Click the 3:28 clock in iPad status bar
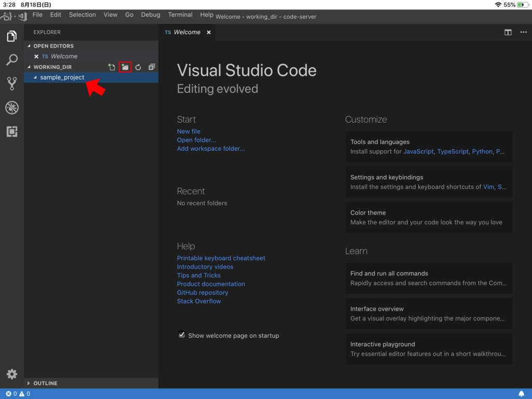The image size is (532, 399). pos(9,5)
